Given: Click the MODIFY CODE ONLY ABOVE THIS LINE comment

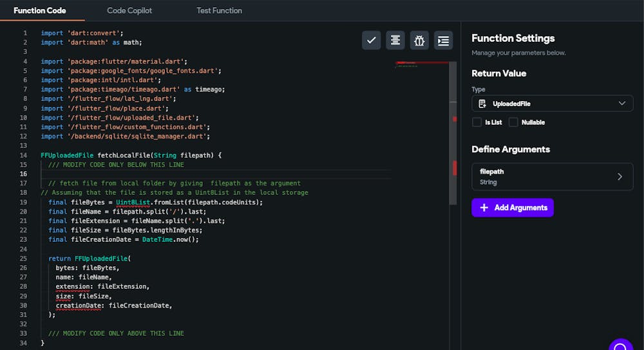Looking at the screenshot, I should point(116,333).
